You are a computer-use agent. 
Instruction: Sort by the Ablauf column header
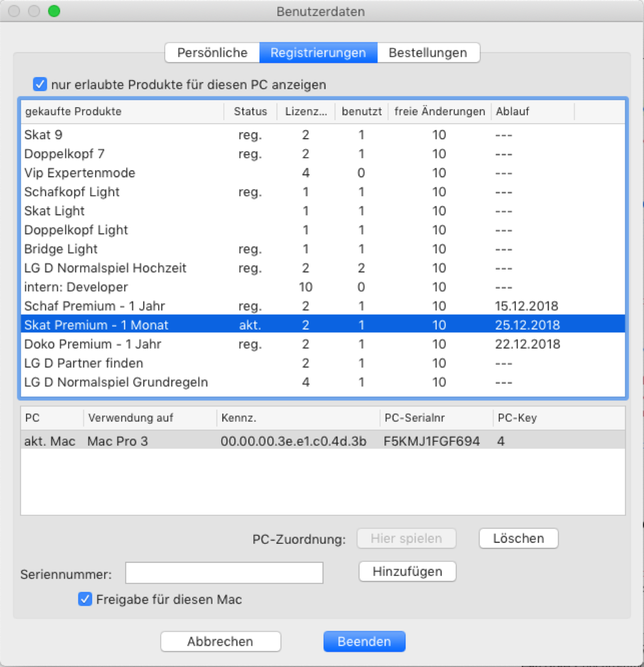pyautogui.click(x=513, y=111)
